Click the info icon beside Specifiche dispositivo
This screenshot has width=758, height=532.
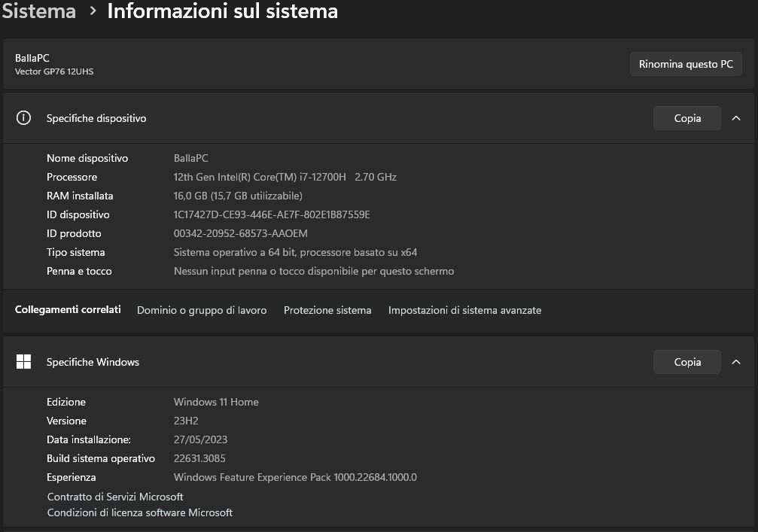click(23, 118)
